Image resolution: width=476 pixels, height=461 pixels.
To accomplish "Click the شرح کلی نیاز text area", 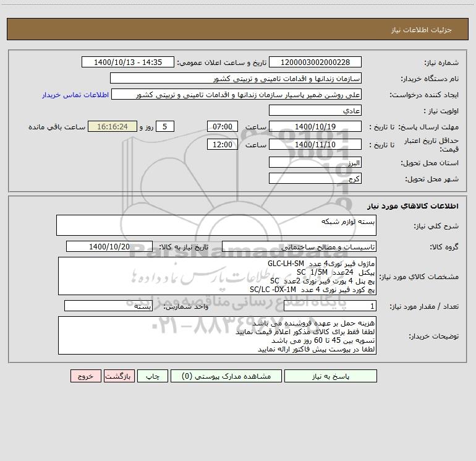I will [x=216, y=225].
